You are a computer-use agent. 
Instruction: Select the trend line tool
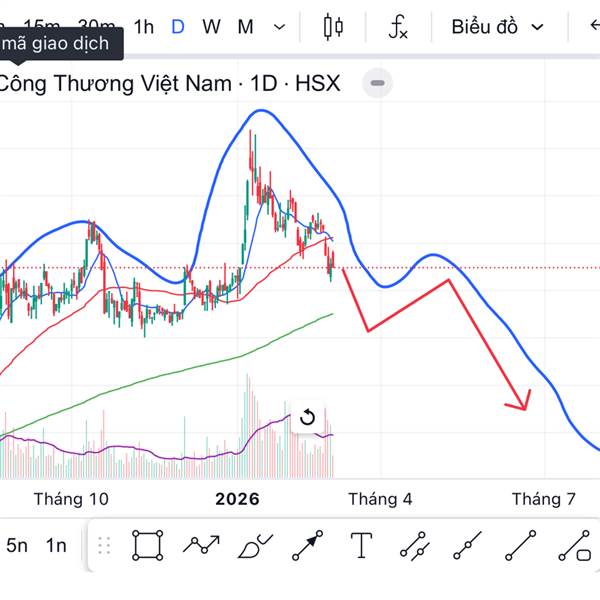(x=521, y=545)
